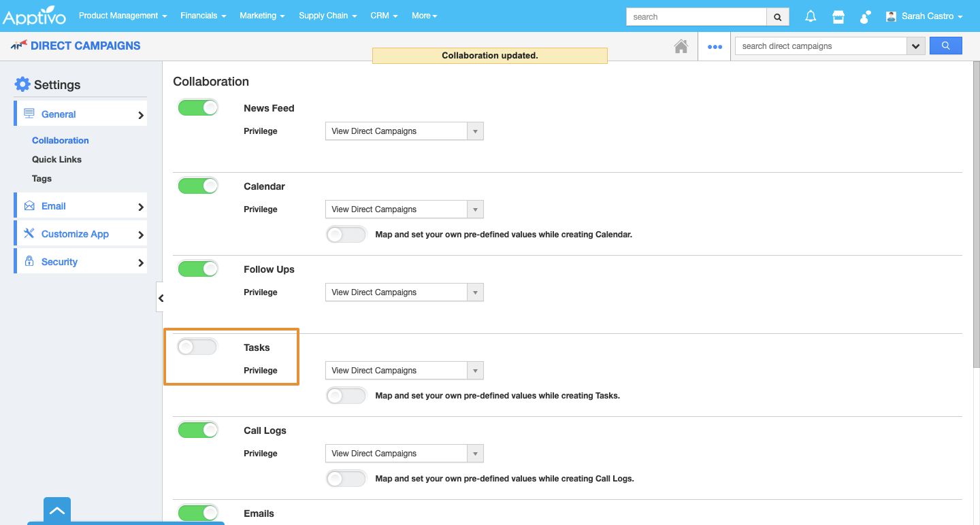980x525 pixels.
Task: Click the blue direct campaigns search button
Action: 946,46
